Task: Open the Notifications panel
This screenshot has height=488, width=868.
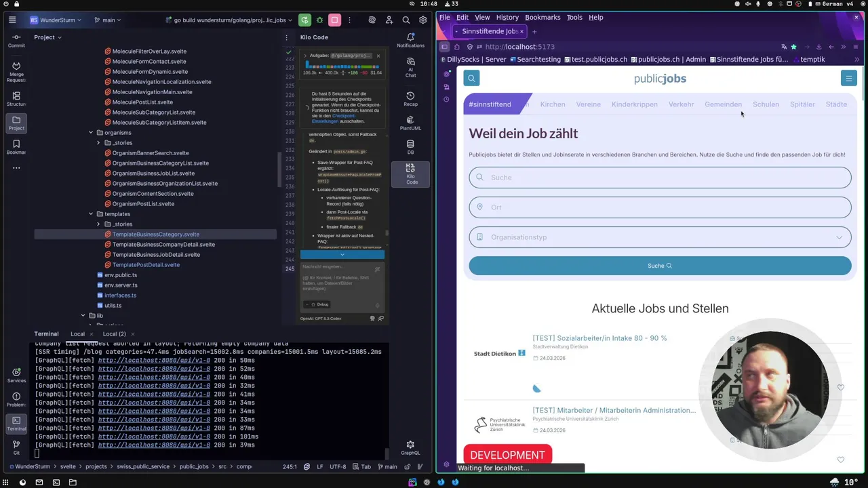Action: tap(410, 41)
